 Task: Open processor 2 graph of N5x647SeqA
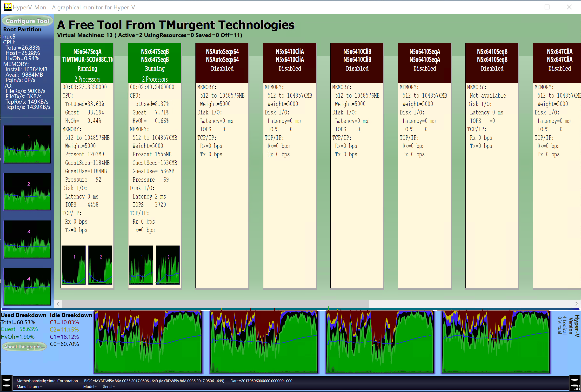pos(100,265)
